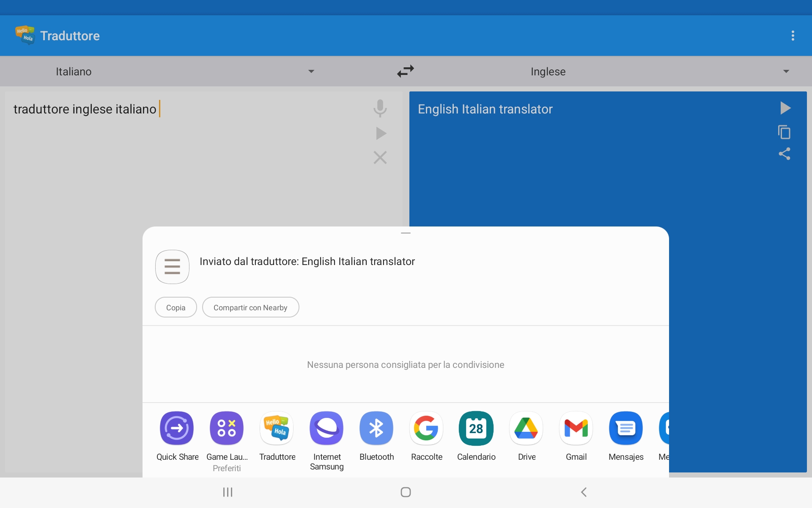The width and height of the screenshot is (812, 508).
Task: Tap the Copia button in the share sheet
Action: pyautogui.click(x=176, y=307)
